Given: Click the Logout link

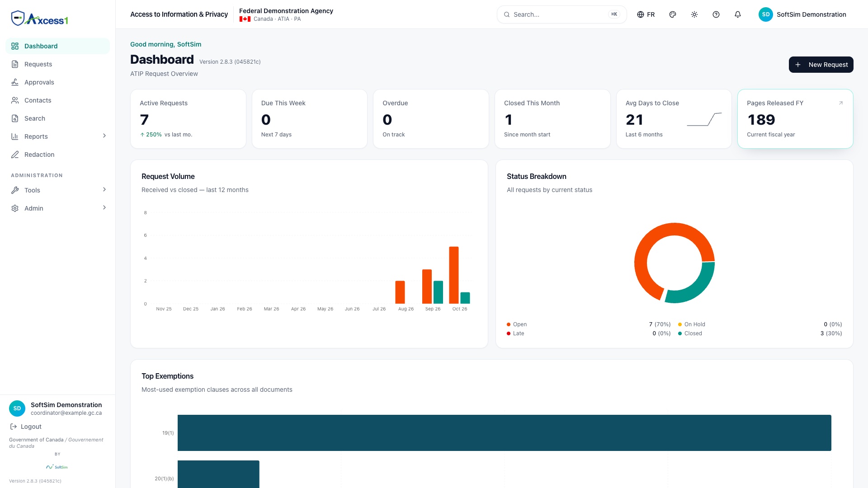Looking at the screenshot, I should click(x=26, y=427).
